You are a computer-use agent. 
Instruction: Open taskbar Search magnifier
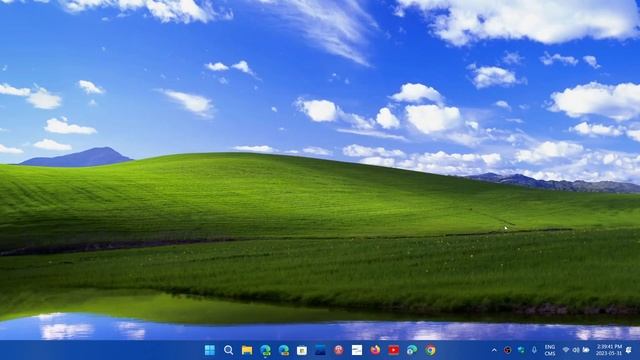point(229,350)
